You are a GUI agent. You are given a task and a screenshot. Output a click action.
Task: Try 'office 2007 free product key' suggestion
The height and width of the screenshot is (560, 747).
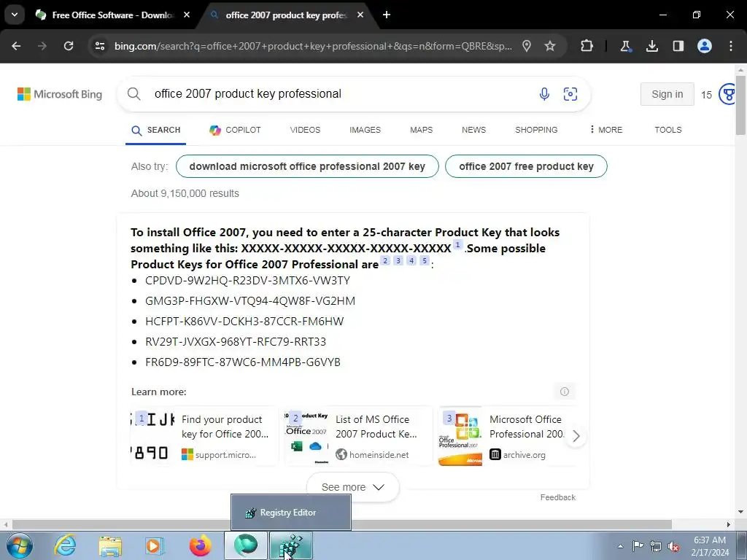[526, 166]
